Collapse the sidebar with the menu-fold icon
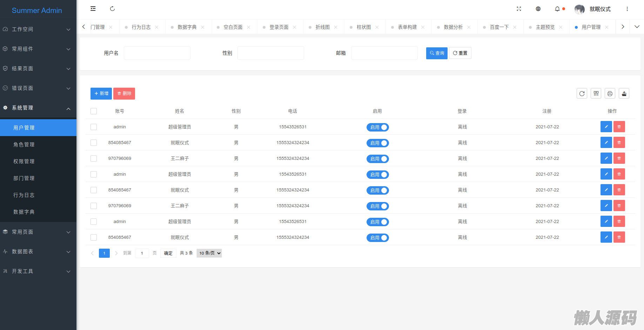 pyautogui.click(x=93, y=9)
